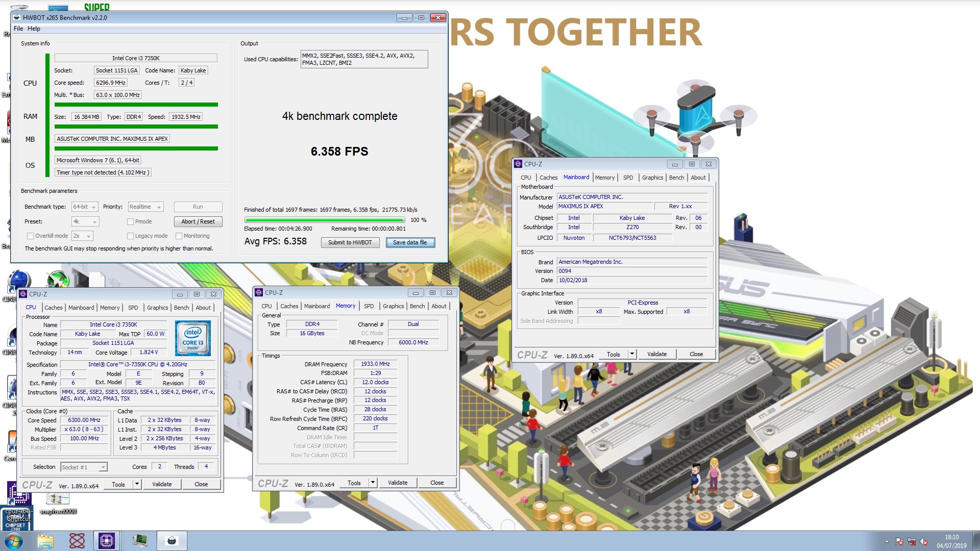Switch to CPU-Z via its purple taskbar icon
This screenshot has height=551, width=980.
click(107, 541)
